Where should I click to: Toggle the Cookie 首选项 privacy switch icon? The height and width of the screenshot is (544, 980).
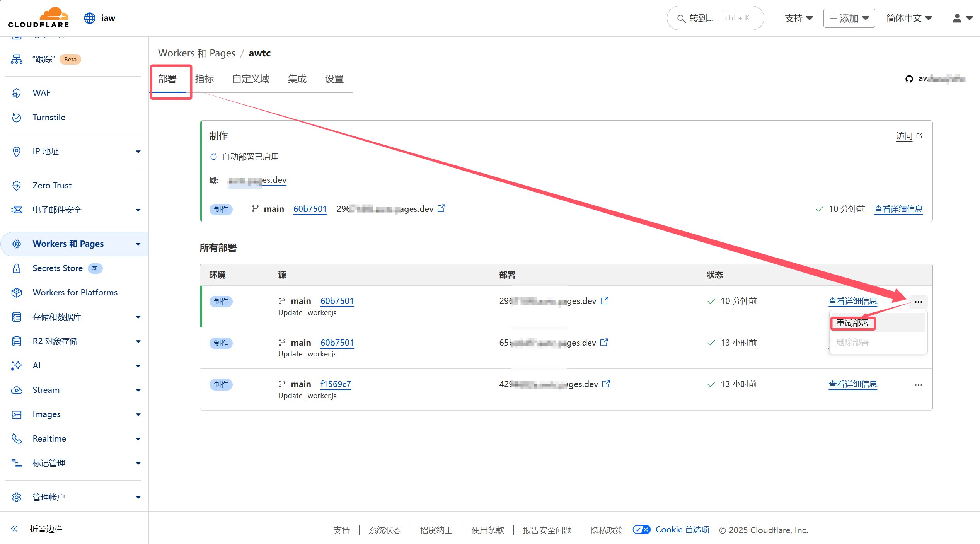(x=642, y=530)
